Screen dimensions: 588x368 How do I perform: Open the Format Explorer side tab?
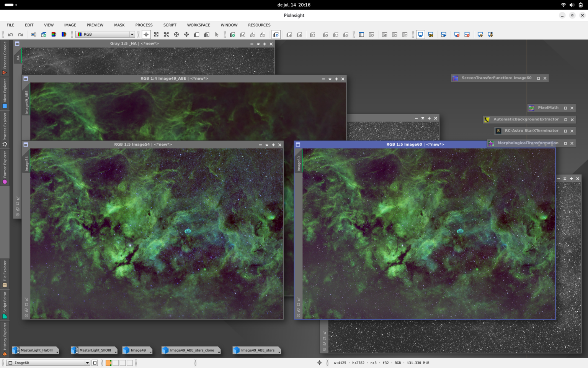tap(5, 168)
